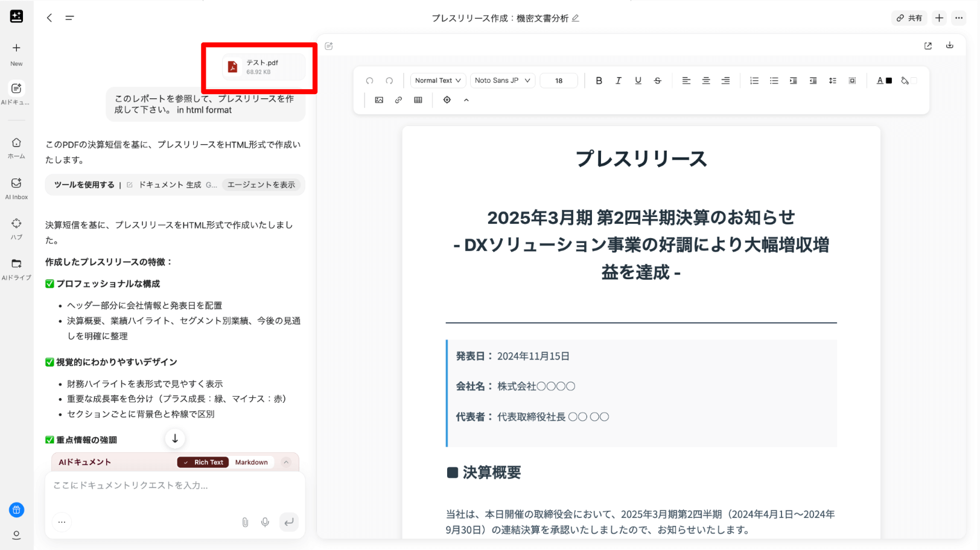Toggle bold formatting
This screenshot has width=980, height=550.
tap(599, 81)
